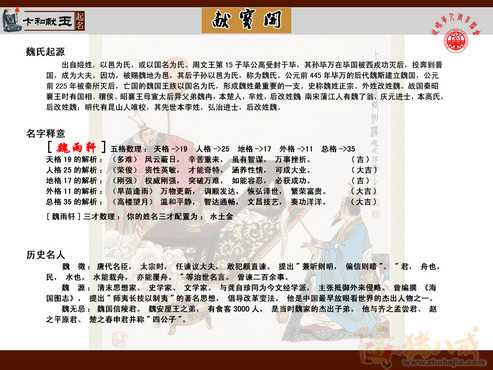Click the 风云蔽日 phrase
This screenshot has width=493, height=370.
click(160, 160)
